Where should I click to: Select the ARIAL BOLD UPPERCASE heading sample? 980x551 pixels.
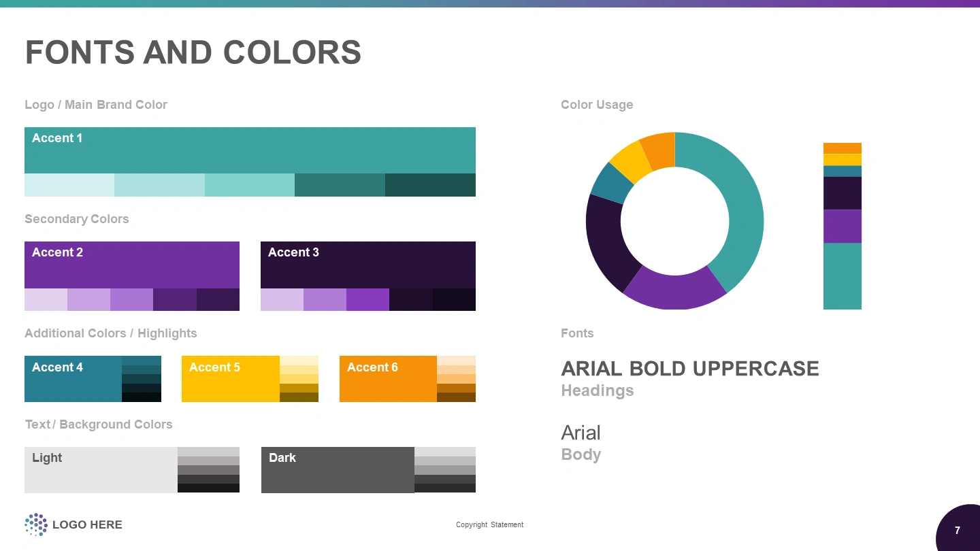[x=689, y=369]
